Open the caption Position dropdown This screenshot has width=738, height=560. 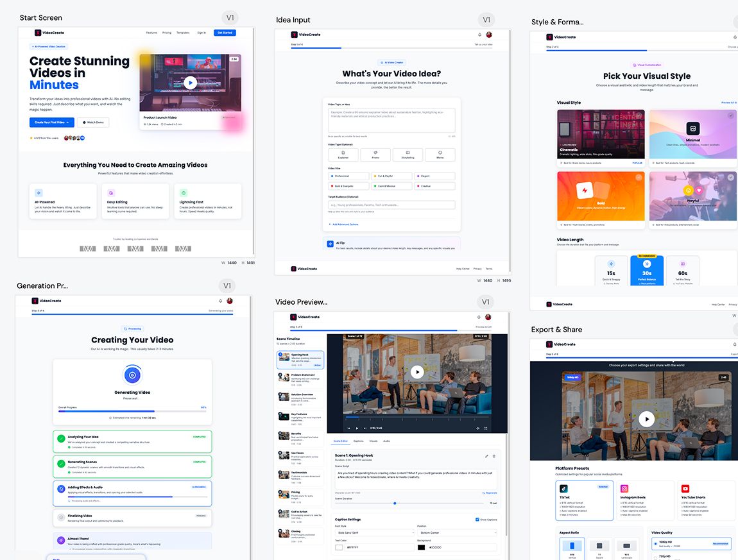[x=457, y=533]
